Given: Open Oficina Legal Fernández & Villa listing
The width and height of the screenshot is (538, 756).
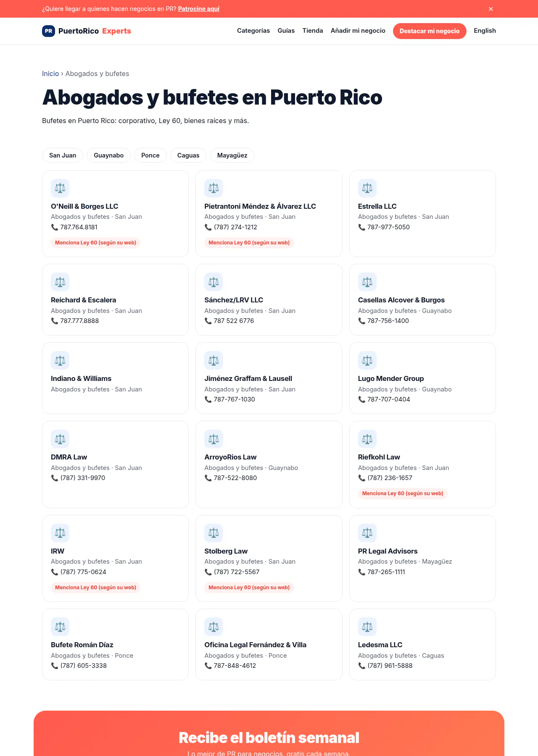Looking at the screenshot, I should (256, 645).
